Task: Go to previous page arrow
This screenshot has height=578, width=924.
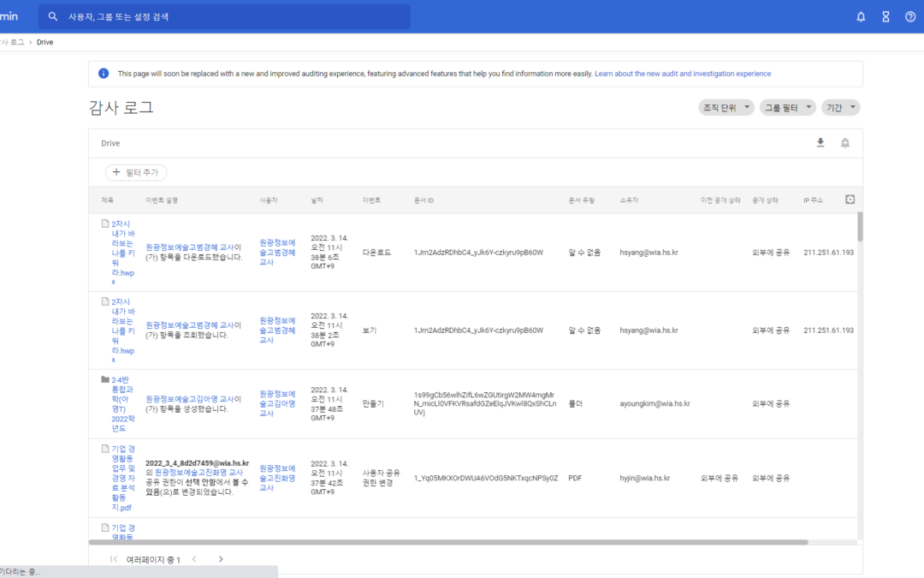Action: click(x=194, y=559)
